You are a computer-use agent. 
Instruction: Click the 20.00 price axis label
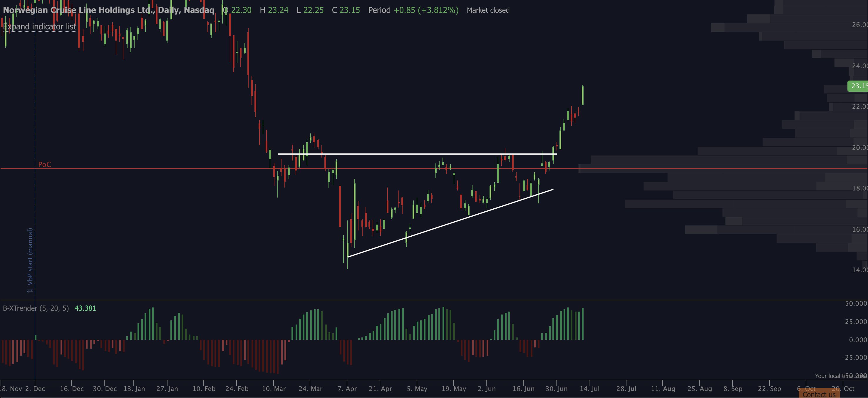(859, 148)
